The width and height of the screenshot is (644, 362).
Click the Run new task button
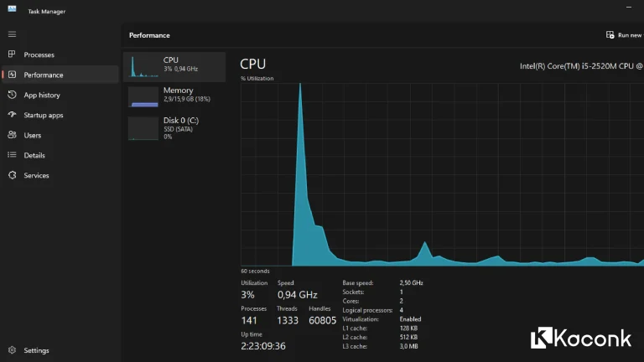[623, 35]
